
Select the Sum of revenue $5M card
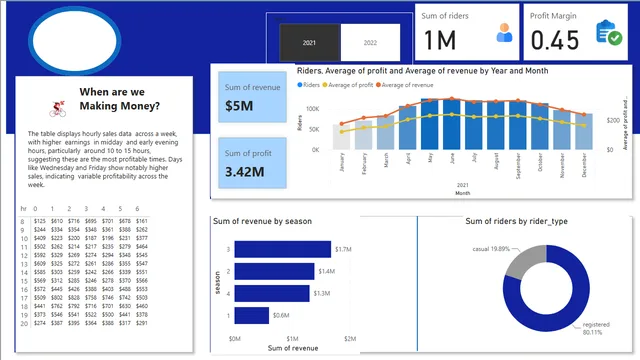pyautogui.click(x=252, y=97)
